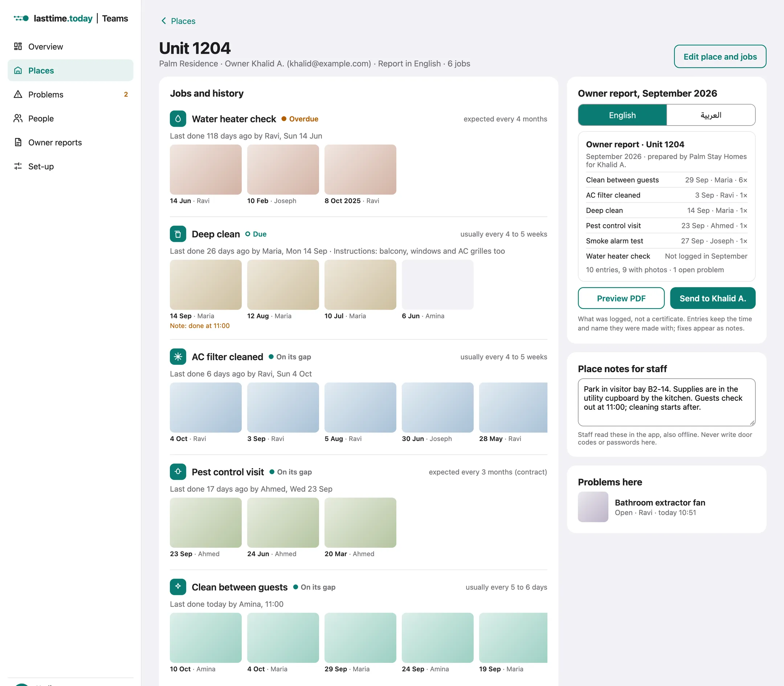
Task: Open the 14 Sep Maria deep clean photo
Action: (205, 285)
